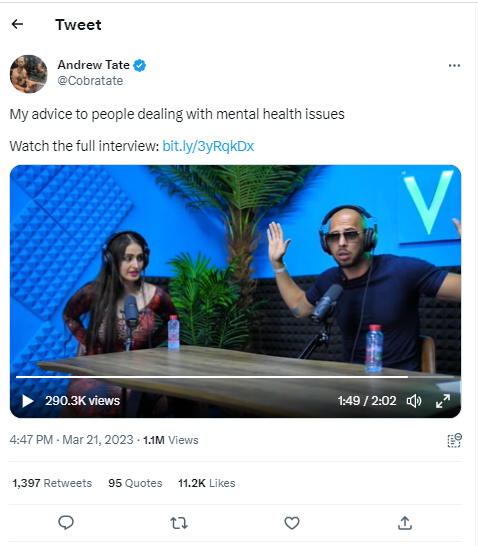Image resolution: width=478 pixels, height=546 pixels.
Task: Expand the video to fullscreen
Action: point(443,401)
